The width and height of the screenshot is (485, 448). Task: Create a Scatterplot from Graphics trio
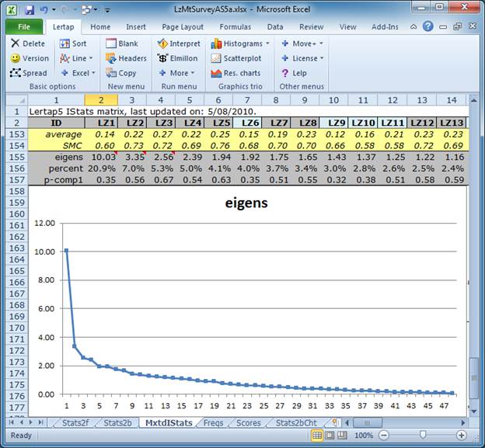[x=217, y=58]
